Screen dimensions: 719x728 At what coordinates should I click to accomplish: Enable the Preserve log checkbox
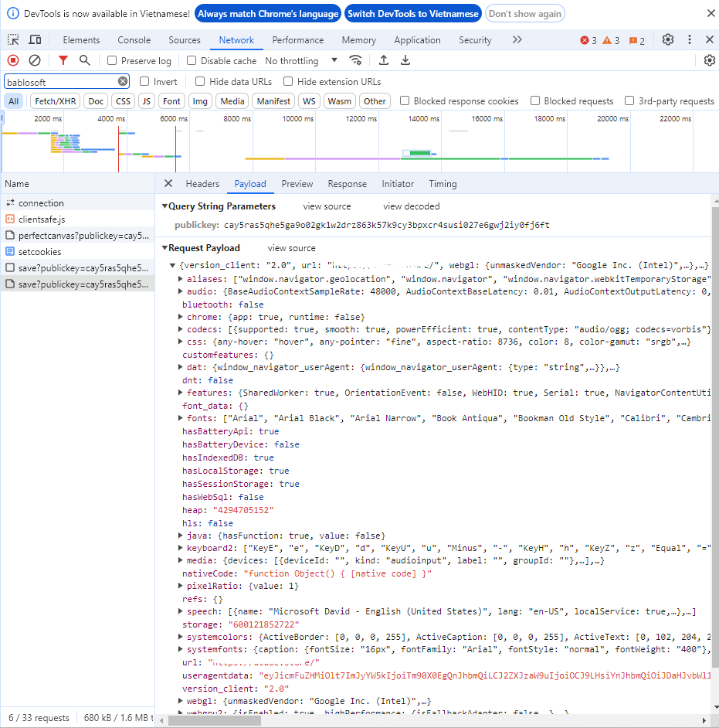click(x=113, y=61)
